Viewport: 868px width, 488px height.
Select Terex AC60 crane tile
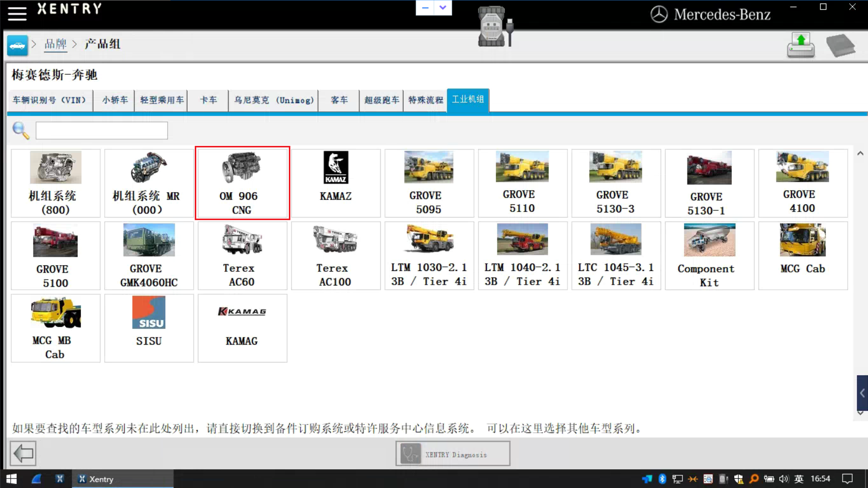(243, 256)
